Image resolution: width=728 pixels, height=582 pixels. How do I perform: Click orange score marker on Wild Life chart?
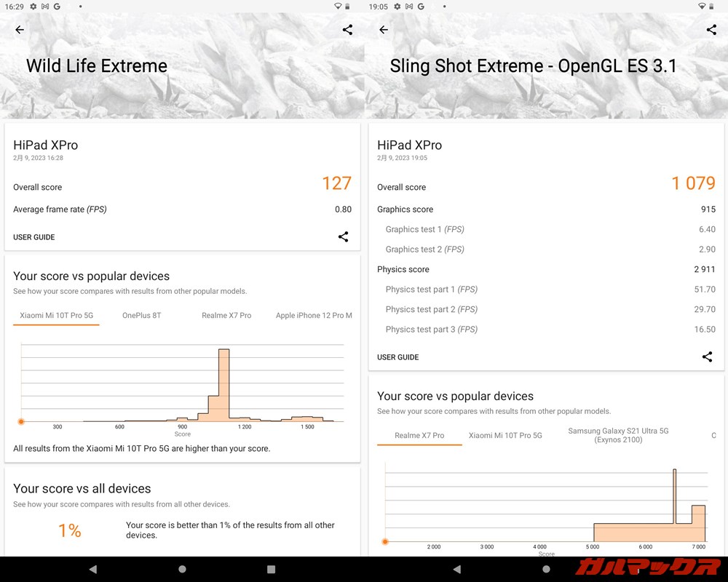(x=21, y=421)
